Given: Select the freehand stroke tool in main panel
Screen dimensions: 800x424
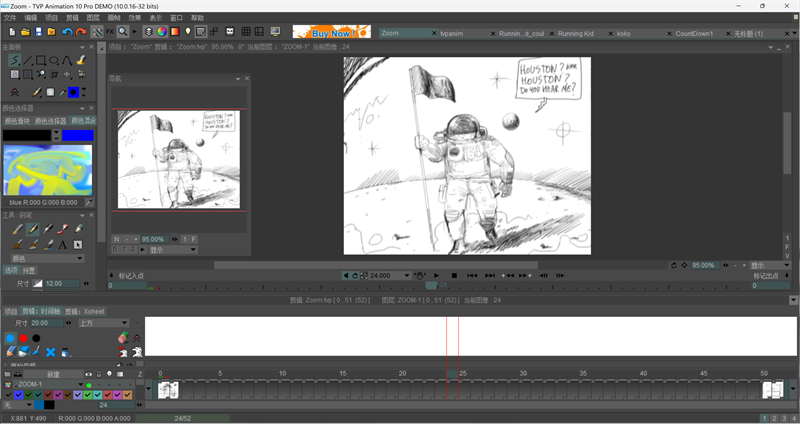Looking at the screenshot, I should click(15, 61).
